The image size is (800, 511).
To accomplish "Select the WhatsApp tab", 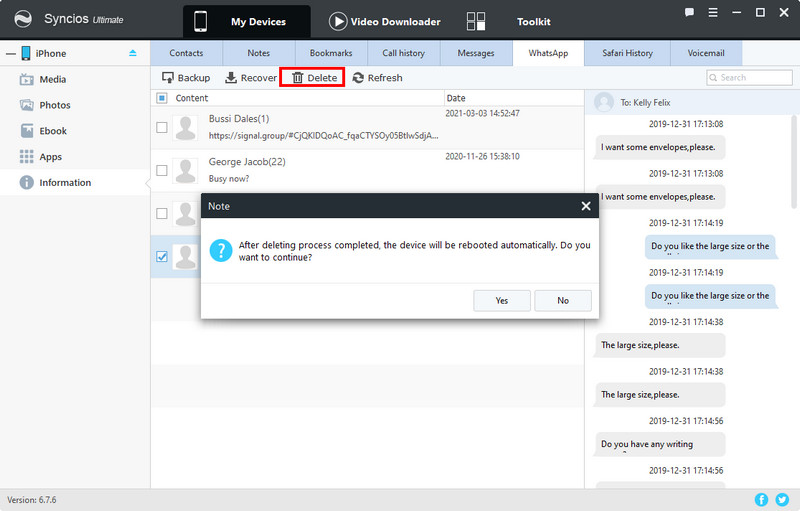I will click(x=548, y=53).
